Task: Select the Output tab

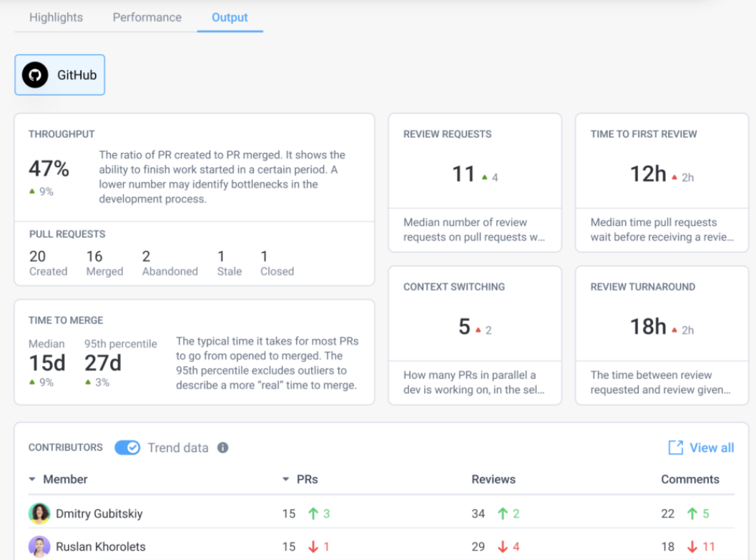Action: [230, 17]
